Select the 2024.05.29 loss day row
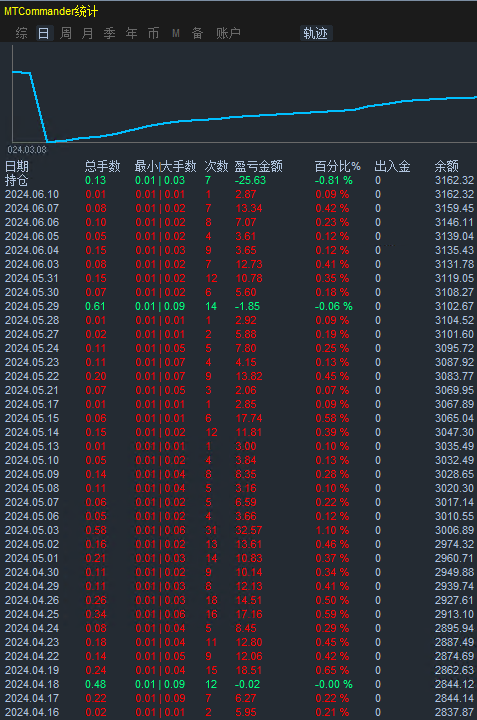Screen dimensions: 477x720 click(x=238, y=306)
